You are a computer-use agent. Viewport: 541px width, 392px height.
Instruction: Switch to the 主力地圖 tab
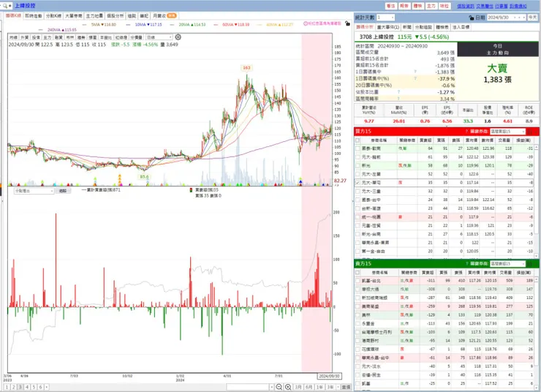click(94, 16)
